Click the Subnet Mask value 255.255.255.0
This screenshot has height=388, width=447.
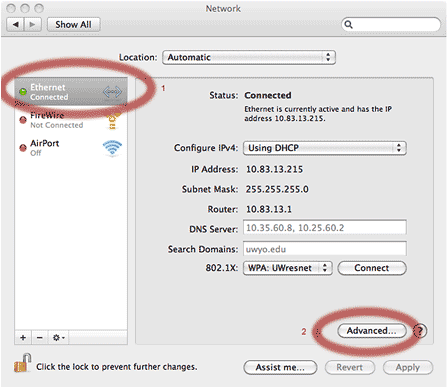pos(277,189)
